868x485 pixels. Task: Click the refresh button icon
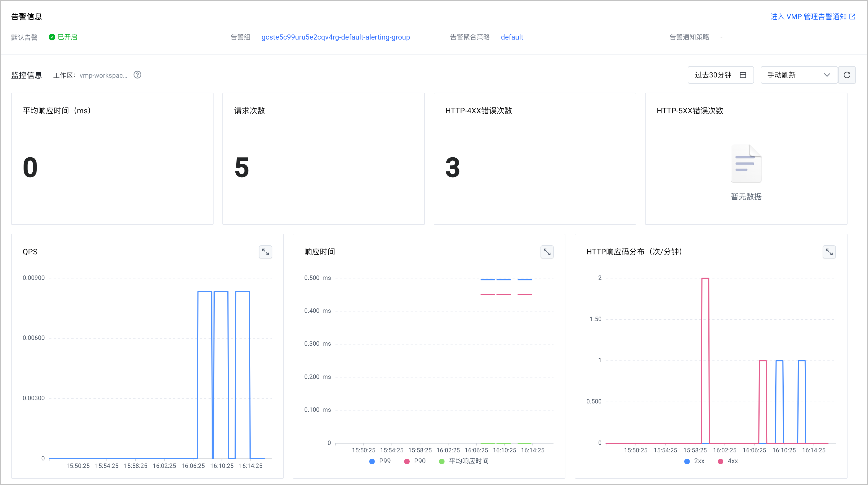(847, 75)
